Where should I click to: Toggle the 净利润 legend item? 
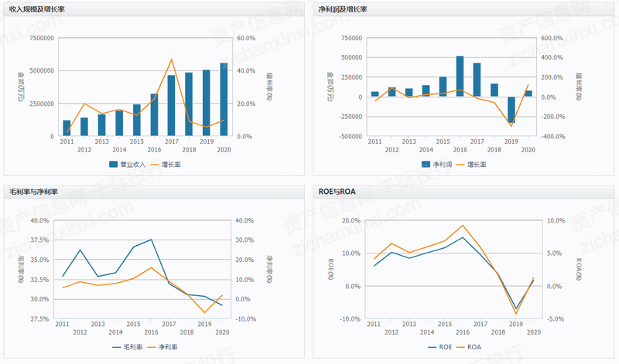pyautogui.click(x=436, y=165)
